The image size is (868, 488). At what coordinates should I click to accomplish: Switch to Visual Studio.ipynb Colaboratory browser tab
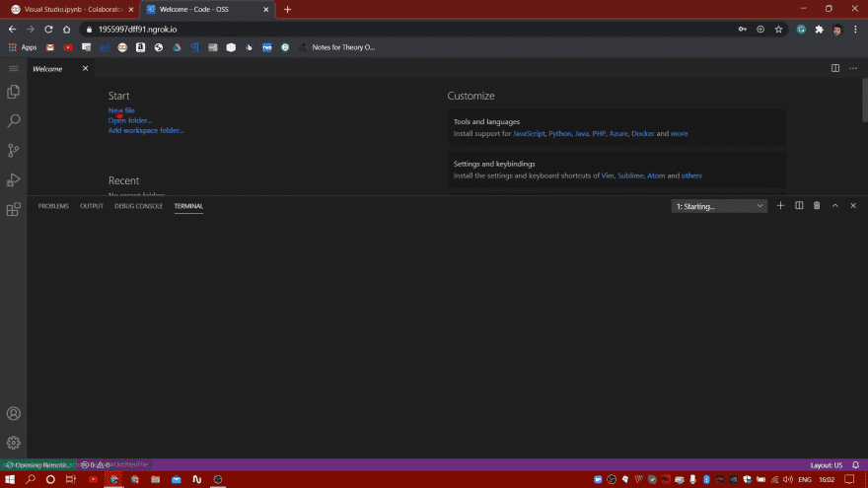pyautogui.click(x=71, y=10)
